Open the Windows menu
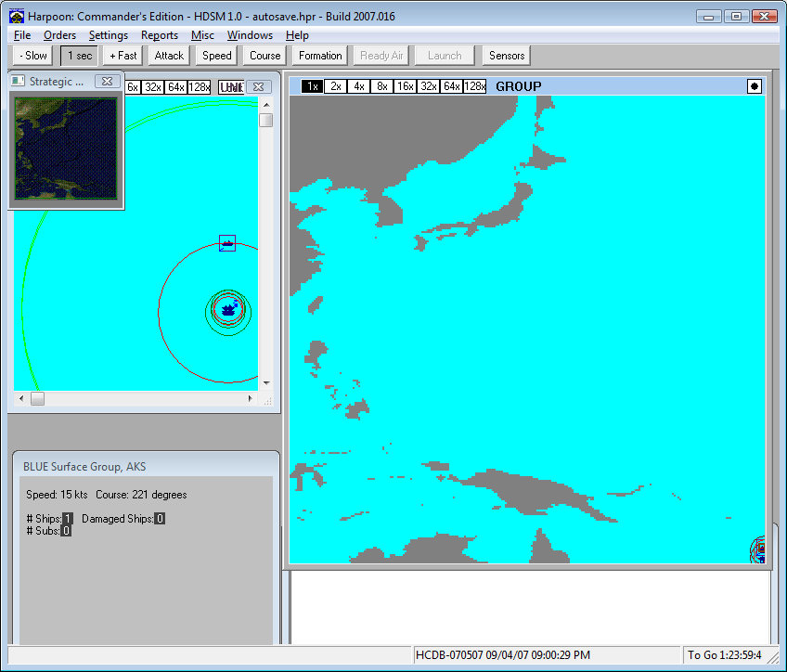787x672 pixels. [x=250, y=35]
